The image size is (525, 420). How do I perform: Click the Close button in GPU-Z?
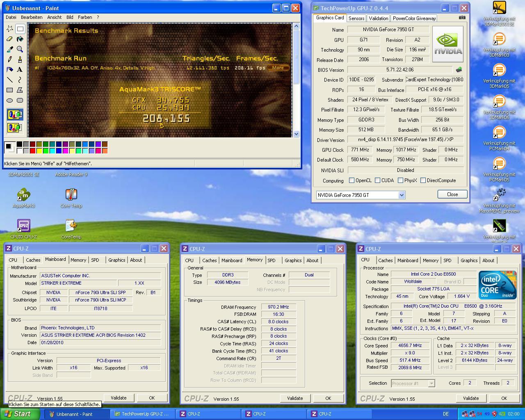[452, 194]
